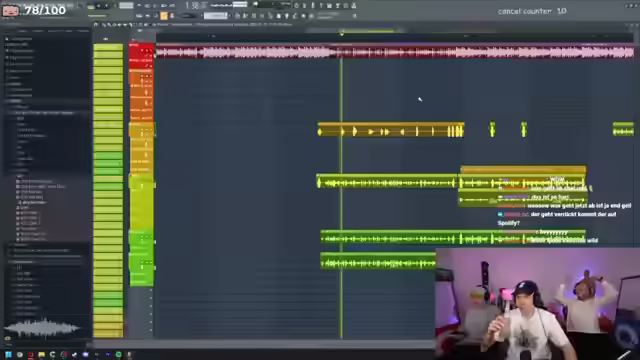This screenshot has height=360, width=640.
Task: Click the playhead marker on the timeline ruler
Action: pyautogui.click(x=342, y=34)
